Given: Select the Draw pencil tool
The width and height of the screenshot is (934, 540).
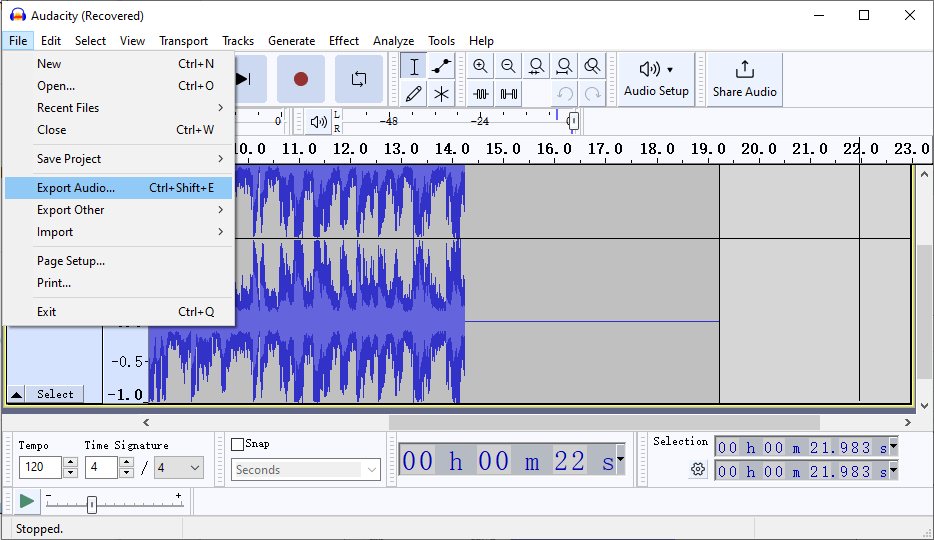Looking at the screenshot, I should tap(413, 93).
